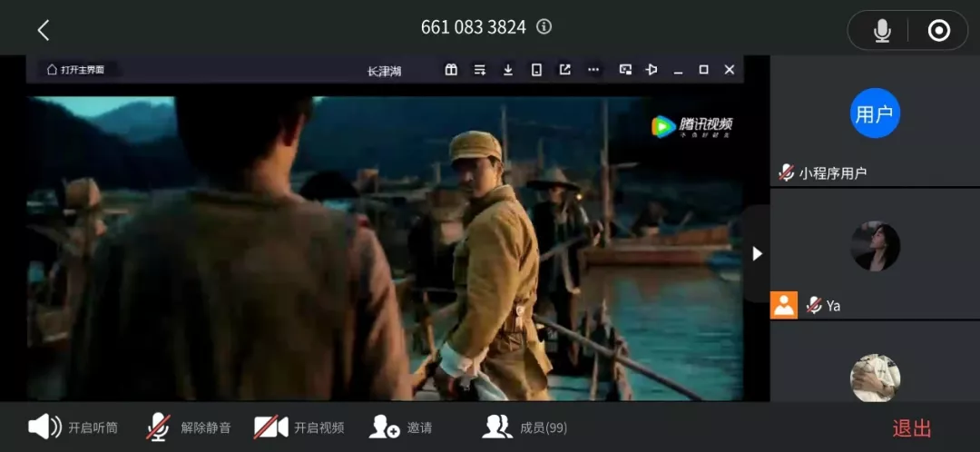Viewport: 980px width, 452px height.
Task: Open meeting info next to meeting ID
Action: (x=544, y=27)
